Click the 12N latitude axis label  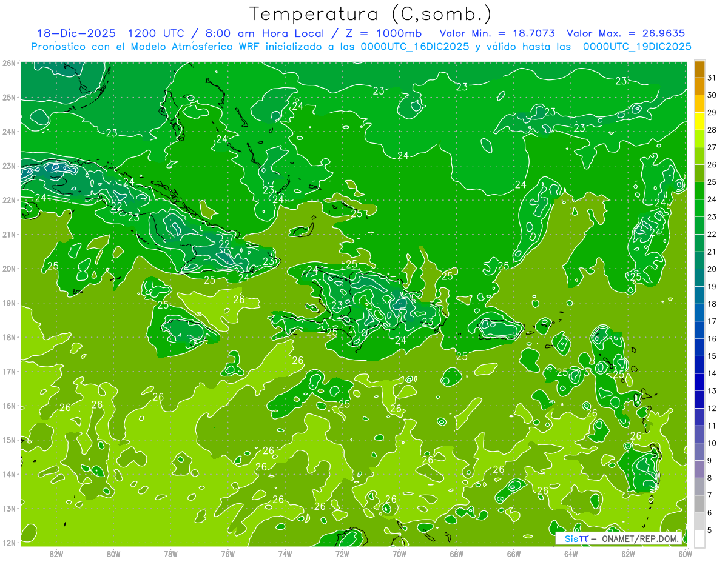click(x=9, y=543)
